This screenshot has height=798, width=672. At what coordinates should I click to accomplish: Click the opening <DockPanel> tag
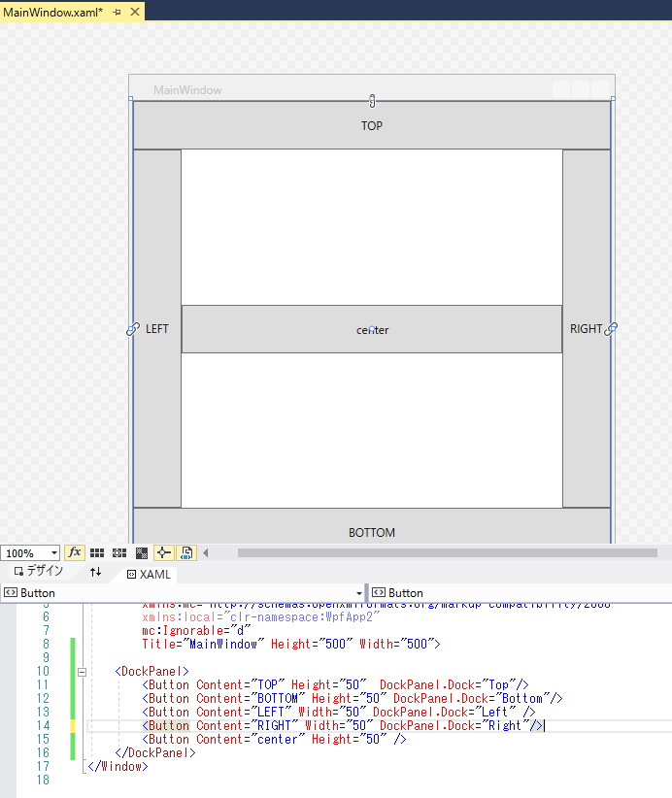click(151, 671)
